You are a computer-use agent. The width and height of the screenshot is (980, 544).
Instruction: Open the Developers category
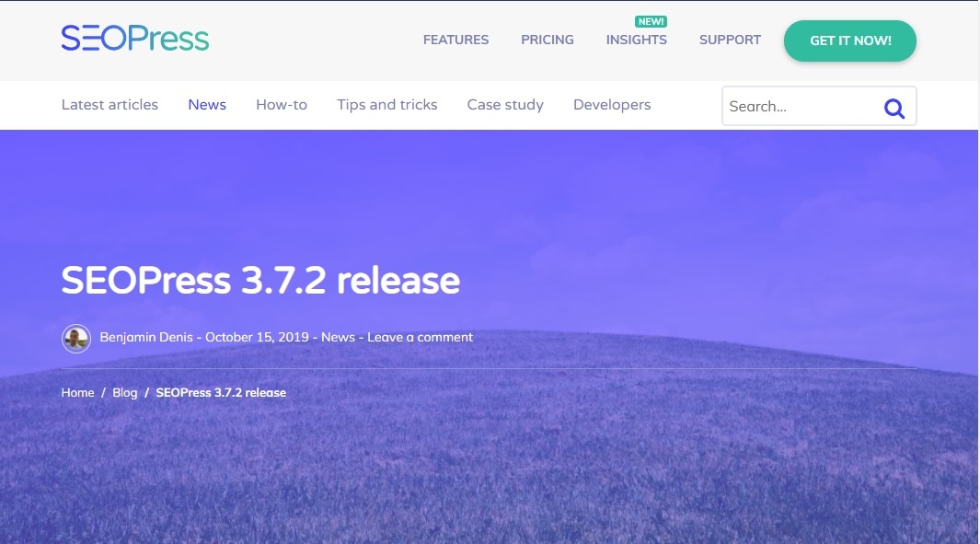612,105
